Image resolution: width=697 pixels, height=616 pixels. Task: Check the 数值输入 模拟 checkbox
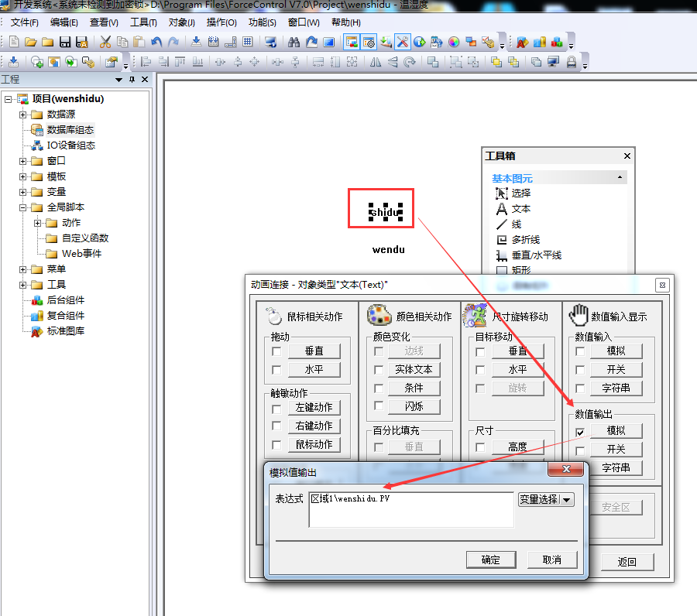tap(580, 351)
